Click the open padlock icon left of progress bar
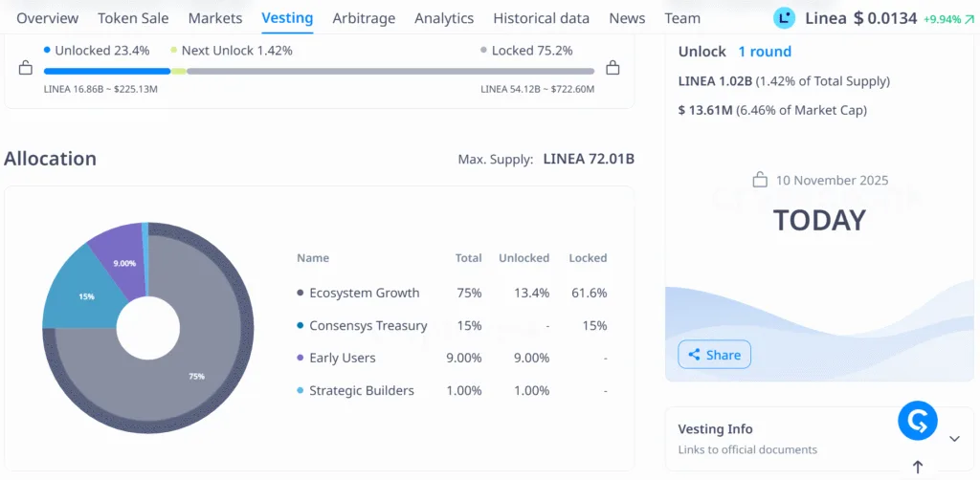The width and height of the screenshot is (980, 480). click(x=26, y=68)
